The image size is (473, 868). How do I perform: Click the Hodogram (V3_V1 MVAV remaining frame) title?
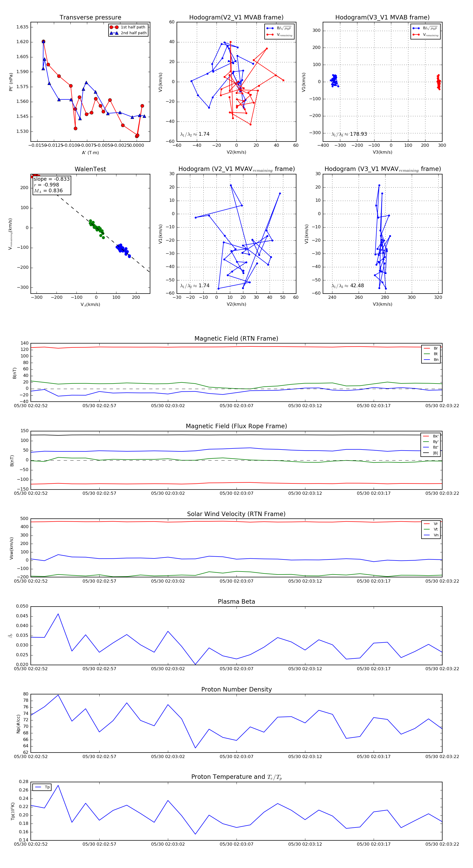382,169
